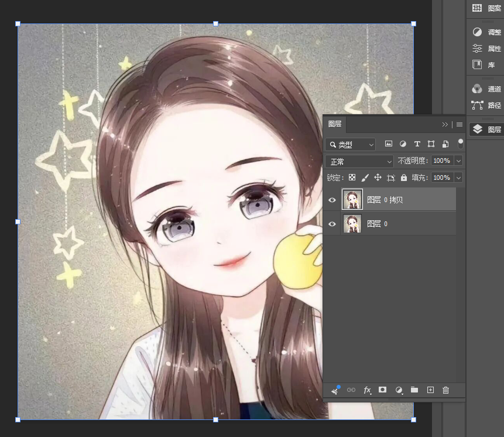This screenshot has width=504, height=437.
Task: Open the 图案 (Patterns) panel
Action: point(486,8)
